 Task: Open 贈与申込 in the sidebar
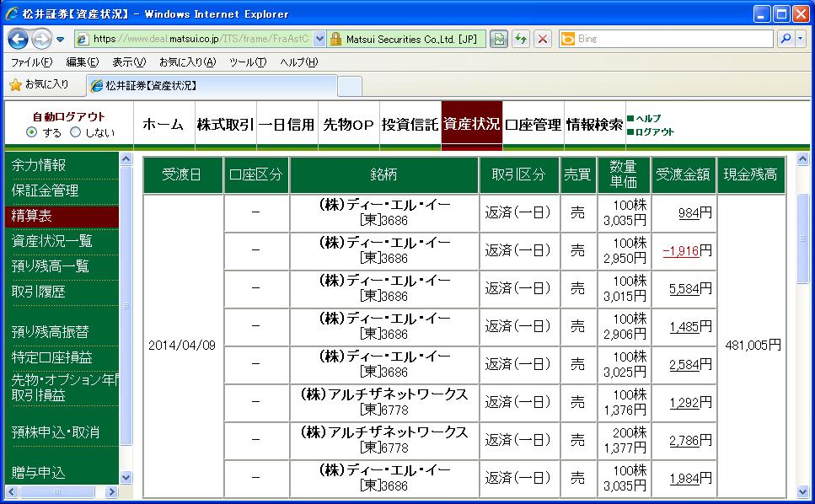click(x=38, y=472)
